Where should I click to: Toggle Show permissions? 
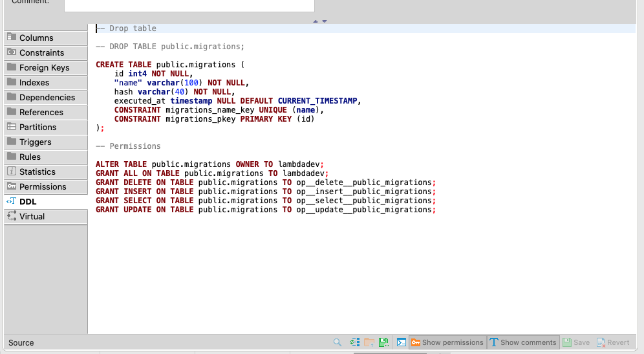[447, 342]
